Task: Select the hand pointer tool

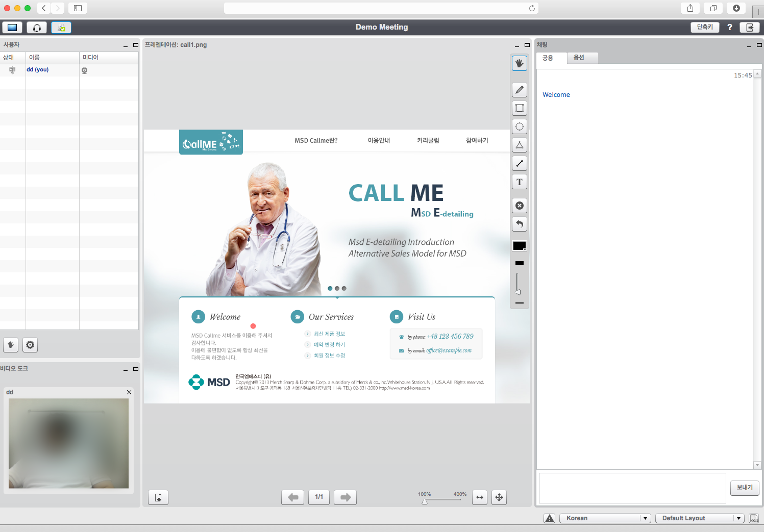Action: (x=519, y=63)
